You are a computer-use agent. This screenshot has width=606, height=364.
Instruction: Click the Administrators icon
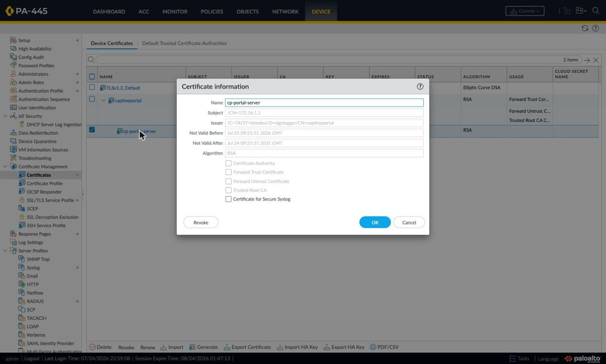click(x=13, y=74)
